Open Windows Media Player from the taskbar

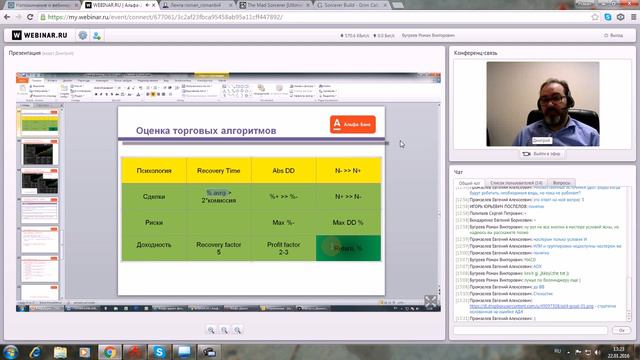tap(84, 352)
